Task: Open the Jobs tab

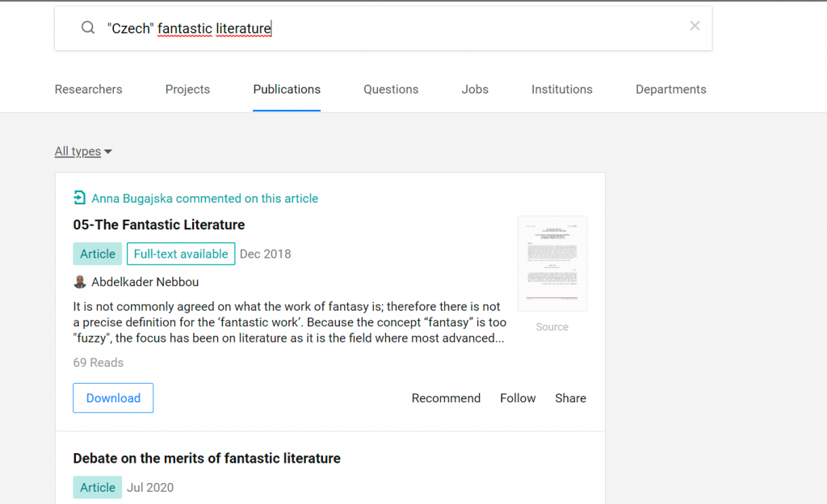Action: (x=475, y=90)
